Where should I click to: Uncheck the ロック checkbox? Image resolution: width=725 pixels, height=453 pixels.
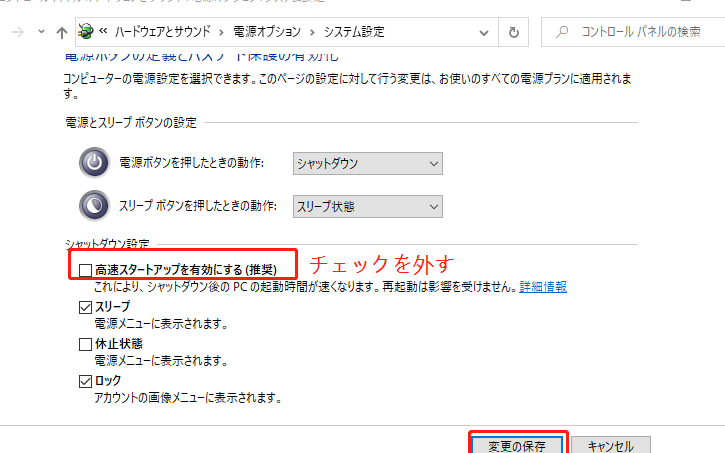85,381
